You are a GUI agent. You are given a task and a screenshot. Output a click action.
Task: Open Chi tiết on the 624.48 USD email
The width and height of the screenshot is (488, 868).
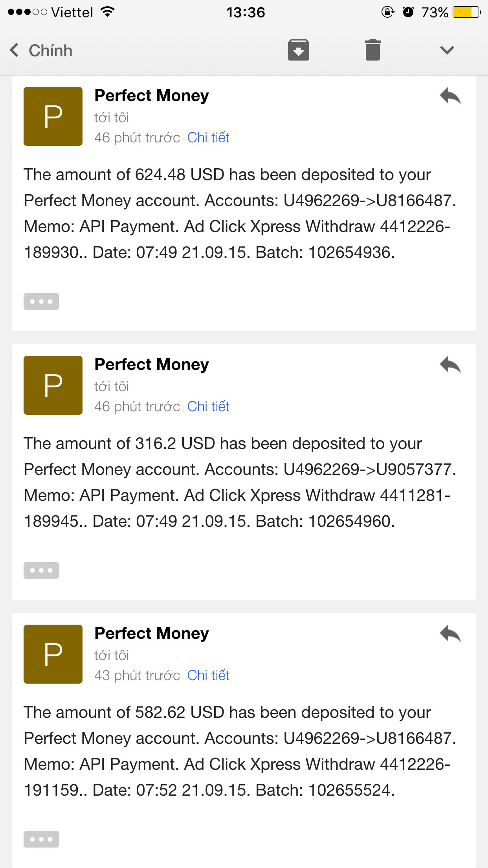tap(208, 138)
